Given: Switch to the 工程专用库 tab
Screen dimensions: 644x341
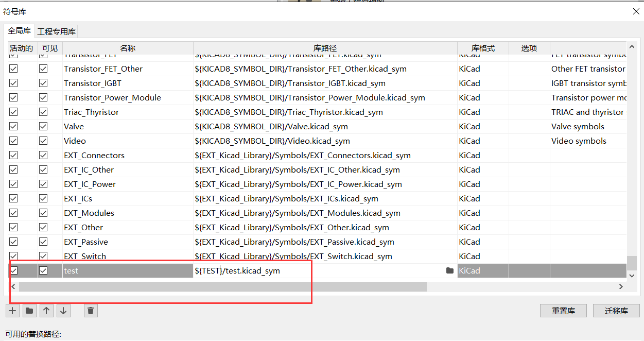Looking at the screenshot, I should 57,31.
